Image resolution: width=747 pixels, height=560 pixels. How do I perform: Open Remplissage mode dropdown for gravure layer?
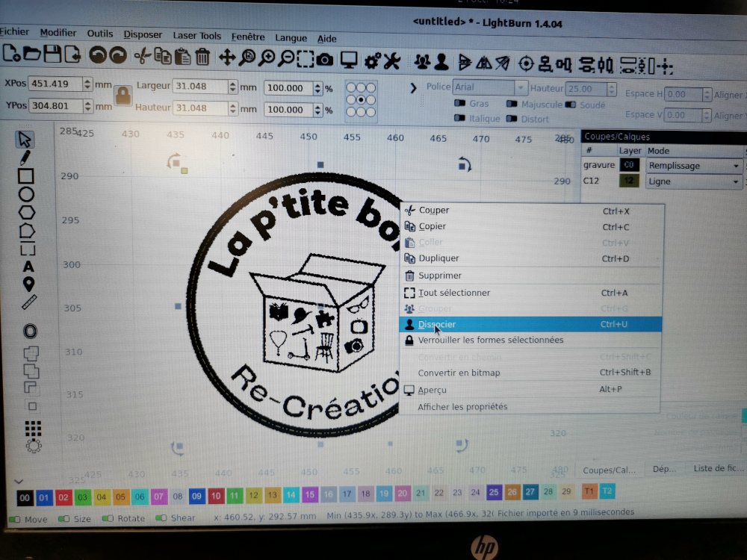click(x=694, y=166)
